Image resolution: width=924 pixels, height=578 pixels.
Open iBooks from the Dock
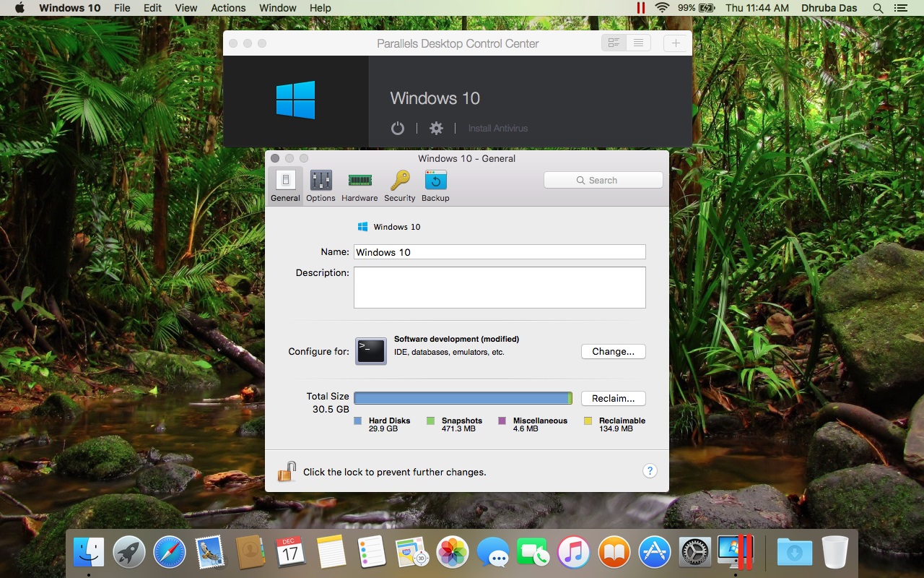[x=614, y=553]
